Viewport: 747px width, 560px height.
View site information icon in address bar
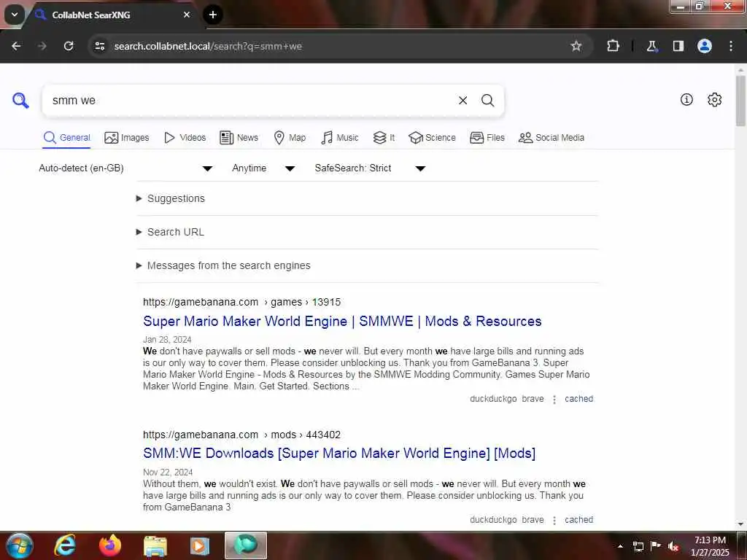tap(99, 46)
